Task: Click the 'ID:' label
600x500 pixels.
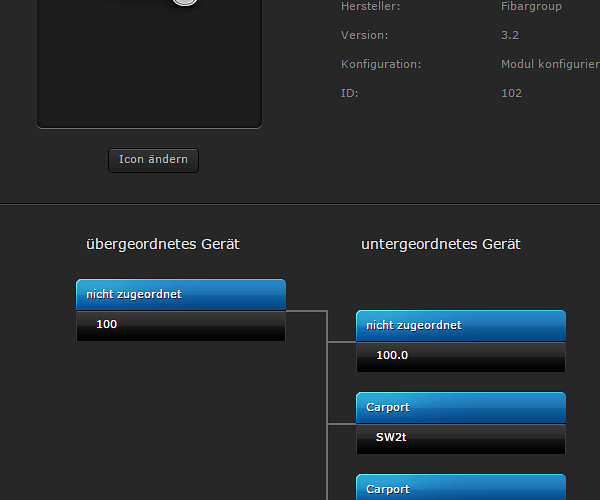Action: click(x=349, y=93)
